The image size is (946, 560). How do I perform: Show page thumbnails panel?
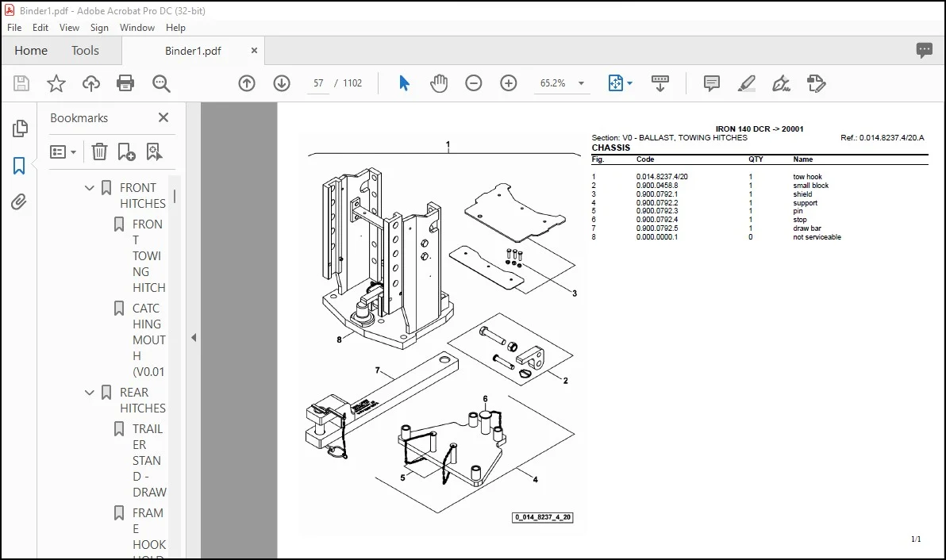[x=19, y=128]
